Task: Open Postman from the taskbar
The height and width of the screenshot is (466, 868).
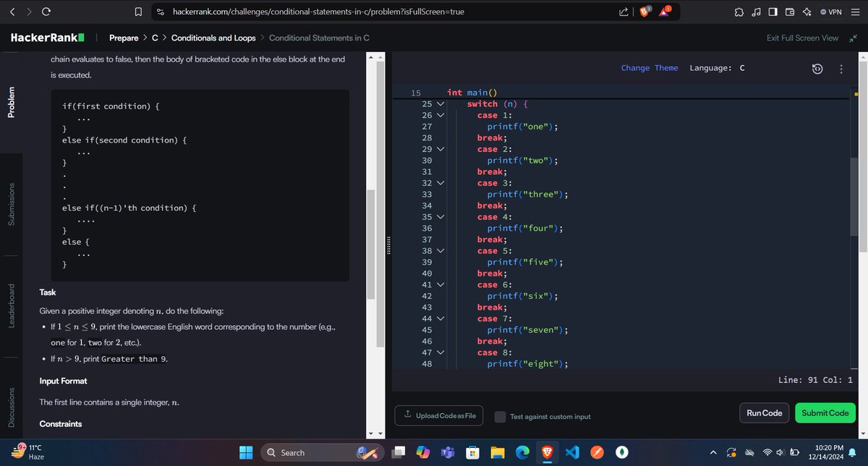Action: pyautogui.click(x=597, y=452)
